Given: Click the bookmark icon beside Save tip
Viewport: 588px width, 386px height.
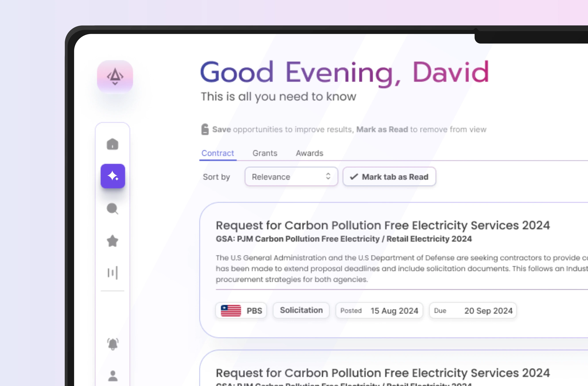Looking at the screenshot, I should [x=205, y=129].
